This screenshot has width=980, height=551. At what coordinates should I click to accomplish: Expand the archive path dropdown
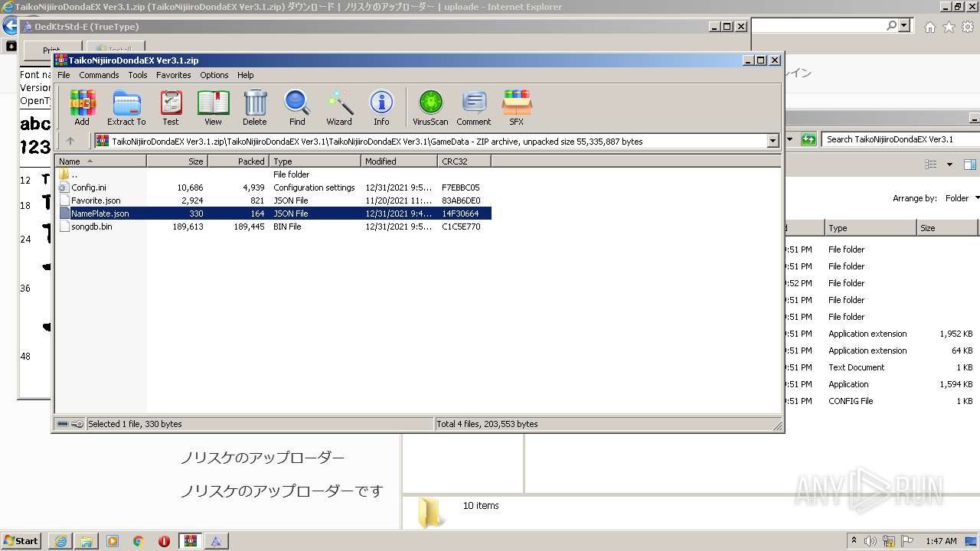(773, 141)
